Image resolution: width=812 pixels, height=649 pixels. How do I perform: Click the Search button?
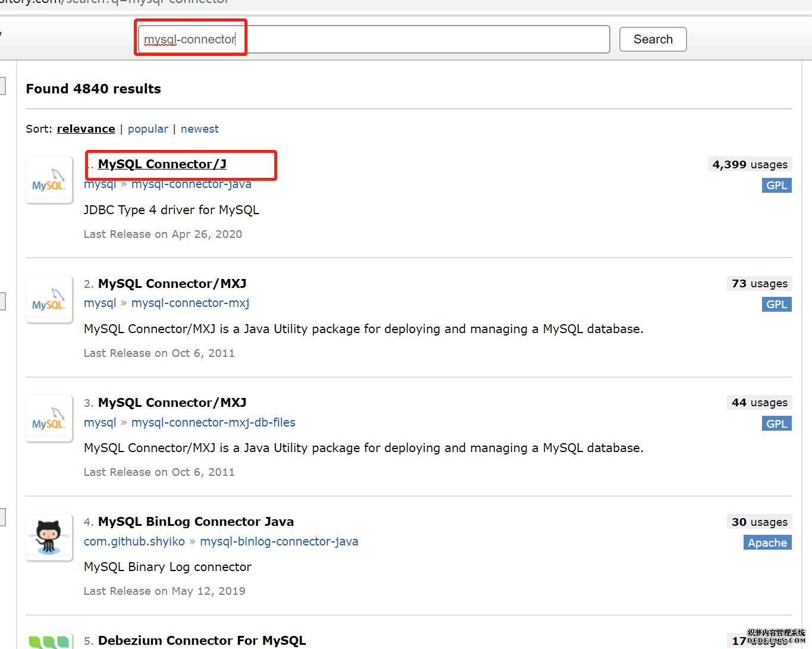[x=653, y=39]
